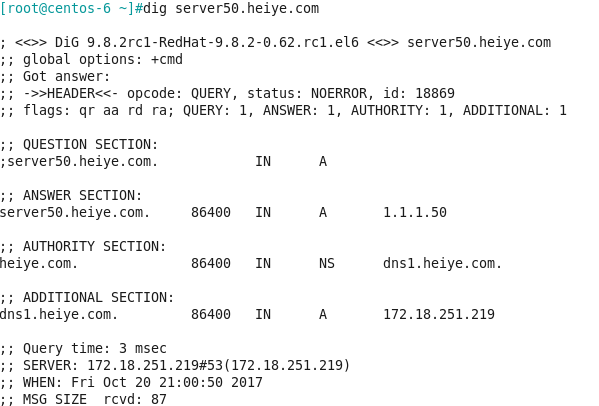Click the ANSWER SECTION heading
Viewport: 599px width, 406px height.
(x=71, y=195)
